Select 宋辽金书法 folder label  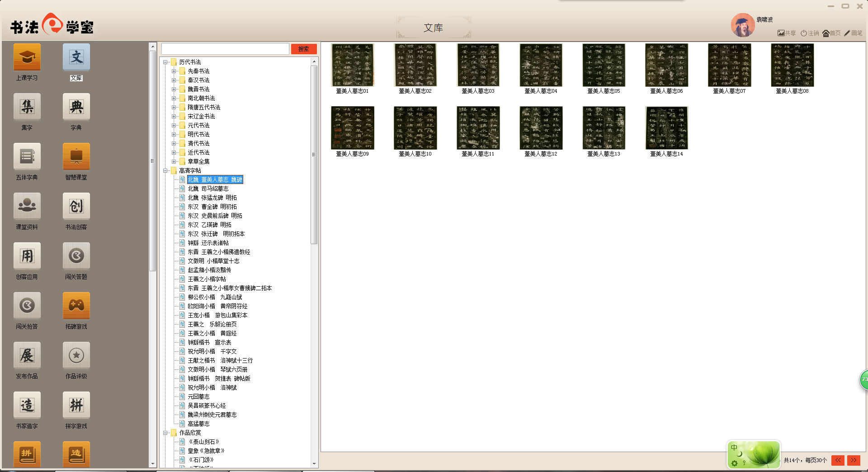pyautogui.click(x=201, y=117)
